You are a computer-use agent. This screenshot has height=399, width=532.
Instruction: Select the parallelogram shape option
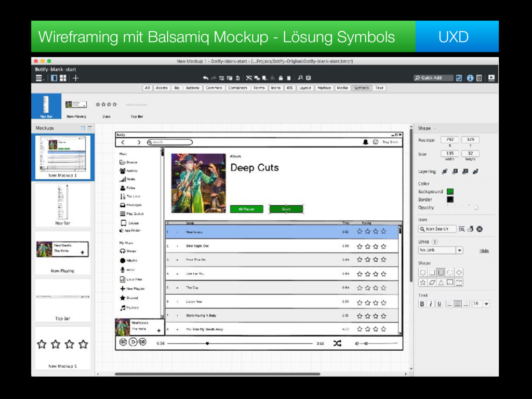point(432,282)
